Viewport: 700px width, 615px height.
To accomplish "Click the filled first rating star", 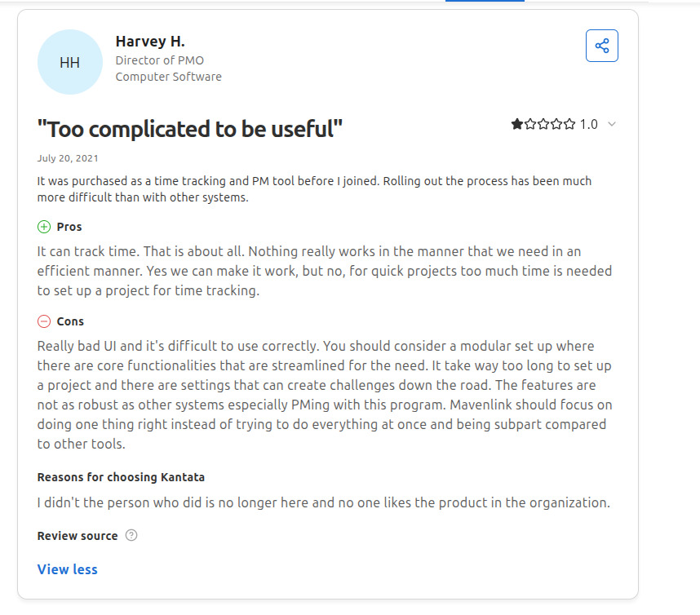I will click(517, 125).
